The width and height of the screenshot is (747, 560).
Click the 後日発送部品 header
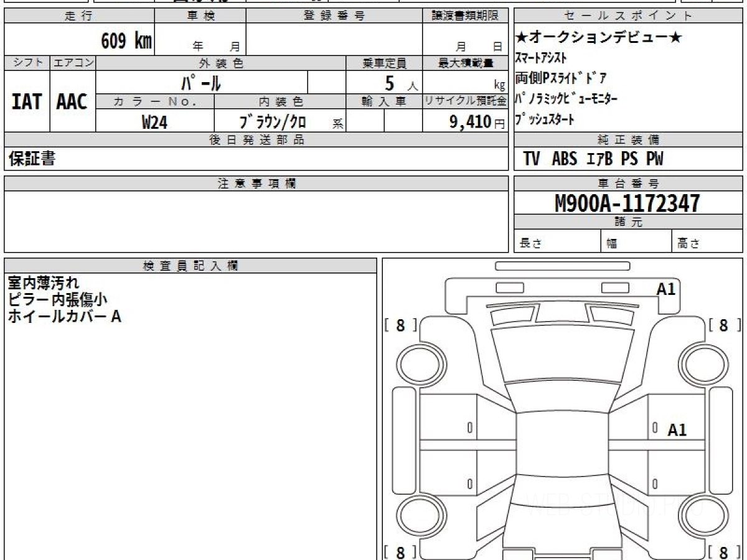[256, 139]
